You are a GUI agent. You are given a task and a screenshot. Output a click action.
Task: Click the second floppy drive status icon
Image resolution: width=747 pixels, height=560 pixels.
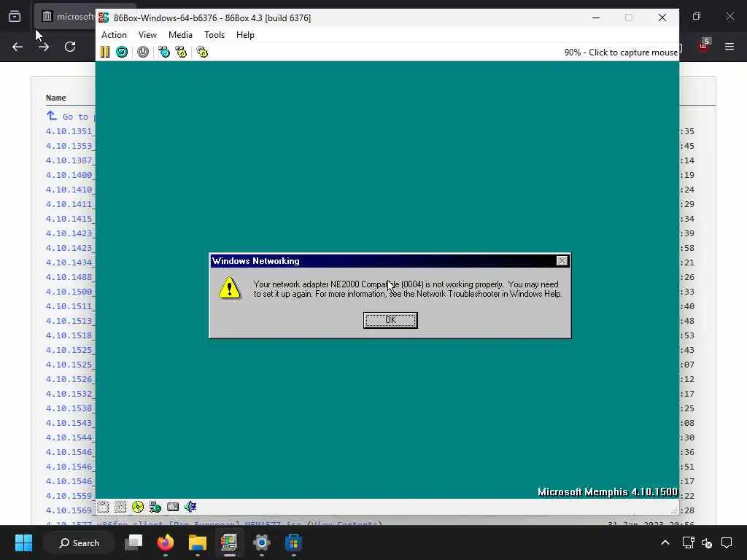[x=120, y=507]
